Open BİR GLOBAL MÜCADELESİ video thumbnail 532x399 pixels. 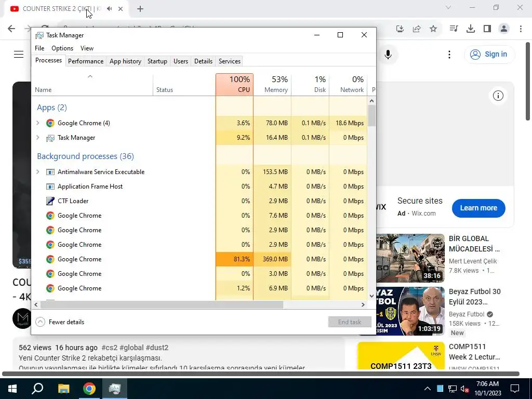coord(410,258)
